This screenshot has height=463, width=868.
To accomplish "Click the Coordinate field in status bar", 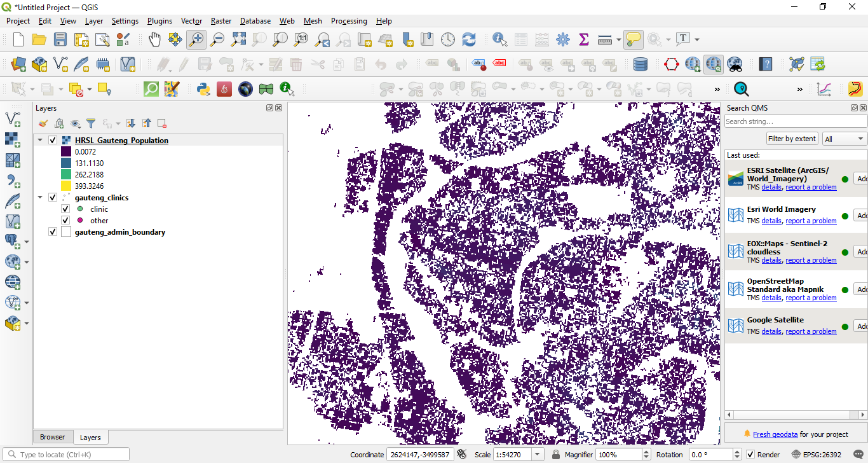I will click(419, 455).
